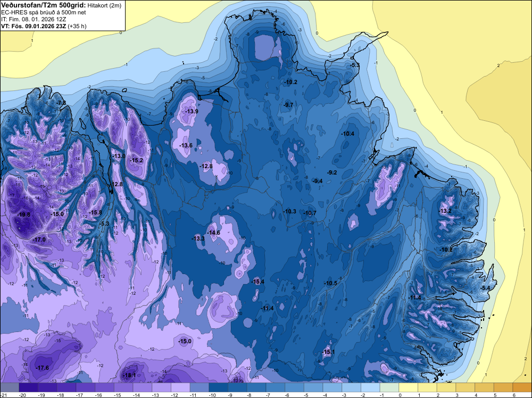Image resolution: width=532 pixels, height=398 pixels.
Task: Select the 'IT: Fim. 08. 01. 2026 12Z' line
Action: tap(34, 19)
